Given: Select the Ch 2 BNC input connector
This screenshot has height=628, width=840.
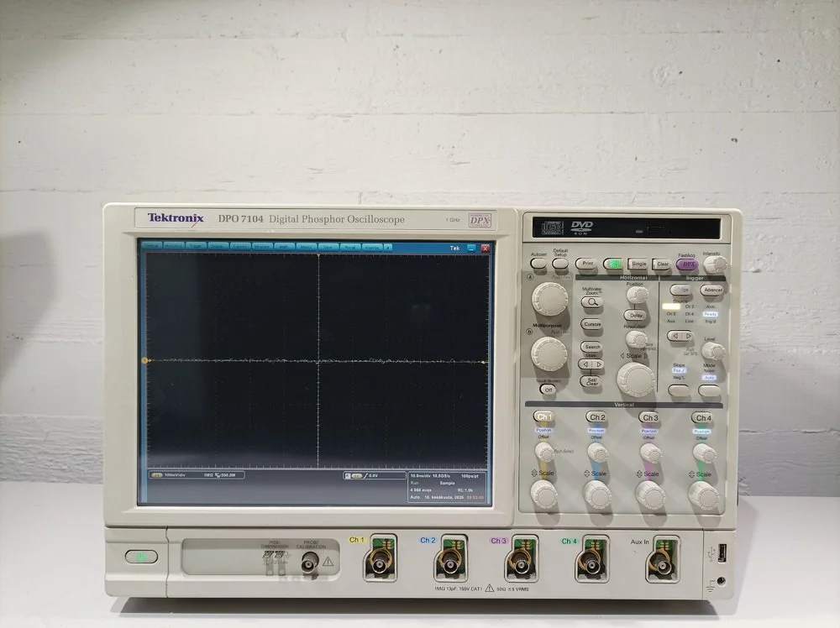Looking at the screenshot, I should (451, 563).
